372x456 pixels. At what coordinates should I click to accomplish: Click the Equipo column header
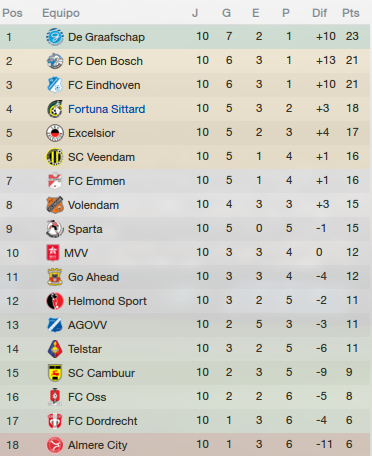coord(61,13)
